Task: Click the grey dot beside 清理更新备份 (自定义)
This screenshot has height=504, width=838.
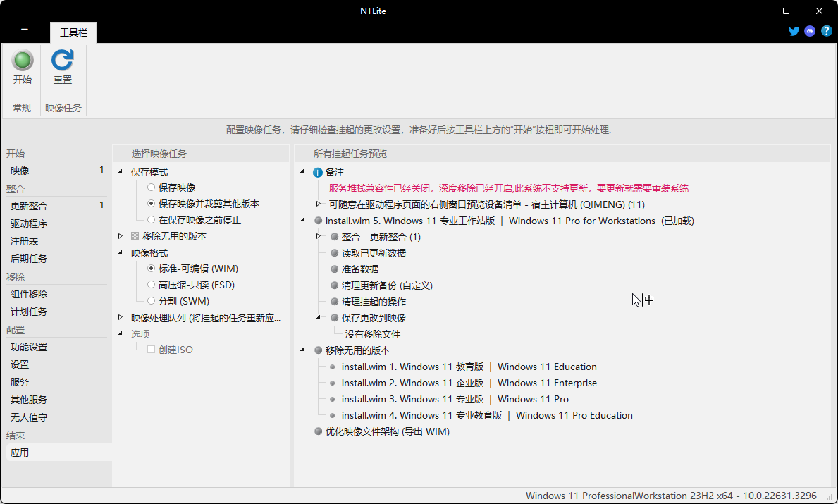Action: coord(335,285)
